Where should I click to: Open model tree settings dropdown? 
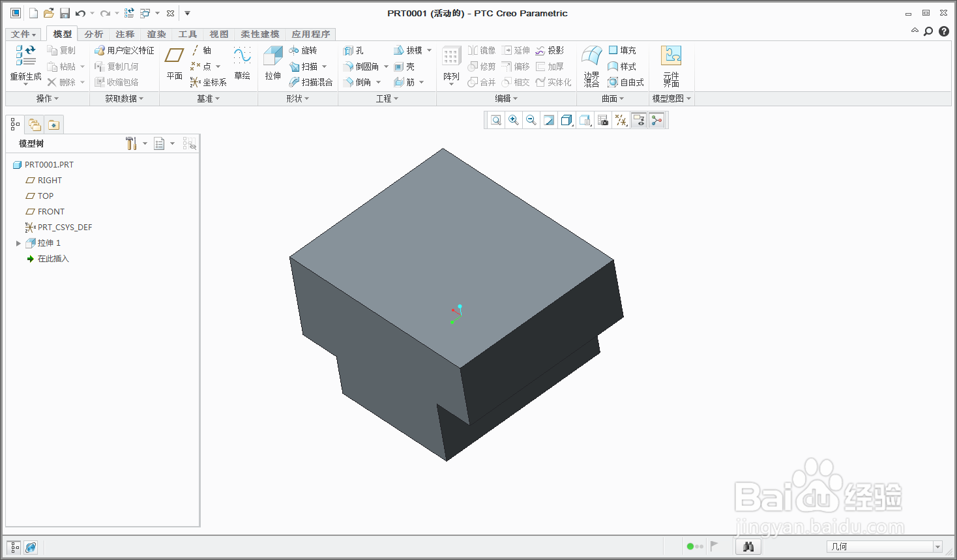pos(145,143)
